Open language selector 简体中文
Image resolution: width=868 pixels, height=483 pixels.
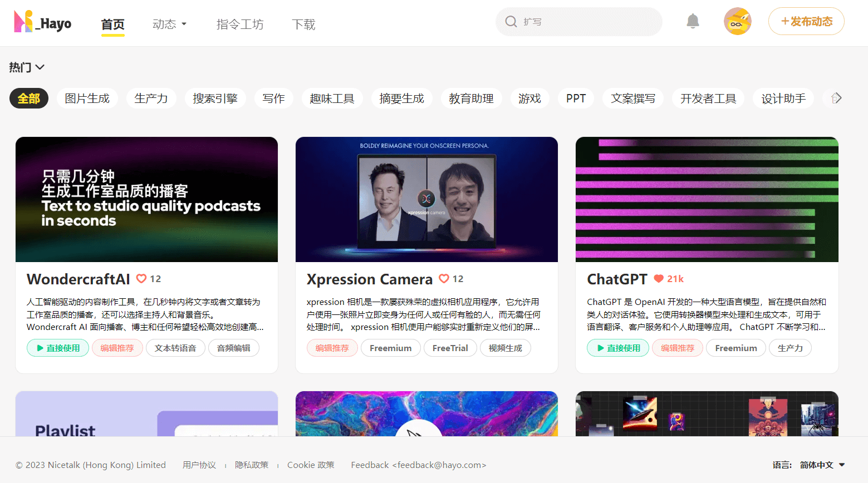[822, 465]
